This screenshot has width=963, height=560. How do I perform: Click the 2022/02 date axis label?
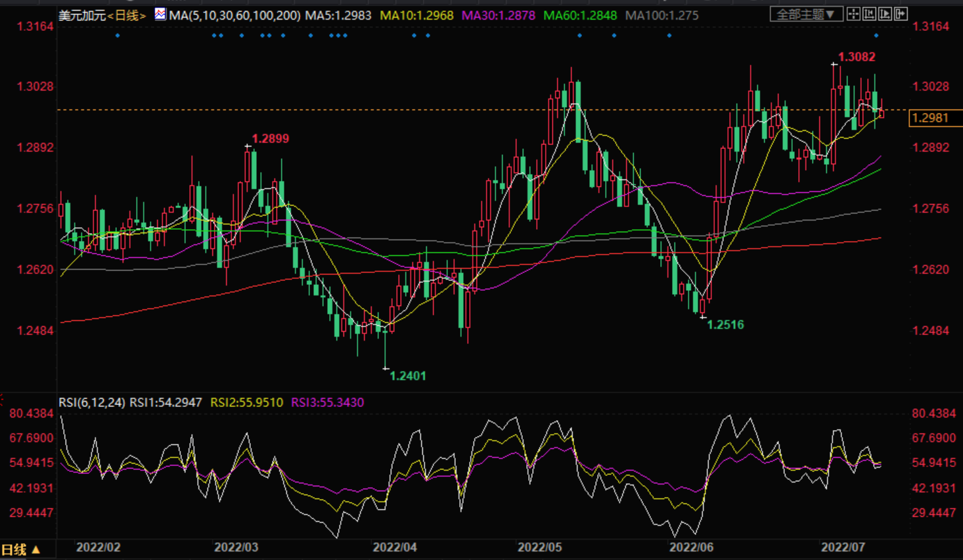tap(99, 548)
